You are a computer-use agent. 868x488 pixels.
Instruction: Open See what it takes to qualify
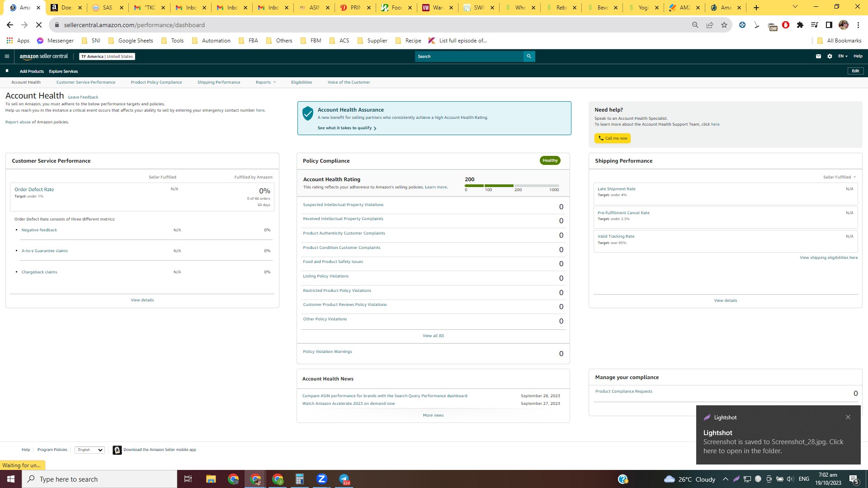point(347,128)
